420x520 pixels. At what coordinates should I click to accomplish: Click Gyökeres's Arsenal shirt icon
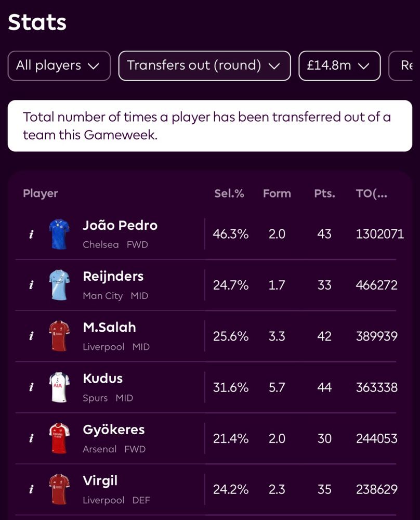59,438
